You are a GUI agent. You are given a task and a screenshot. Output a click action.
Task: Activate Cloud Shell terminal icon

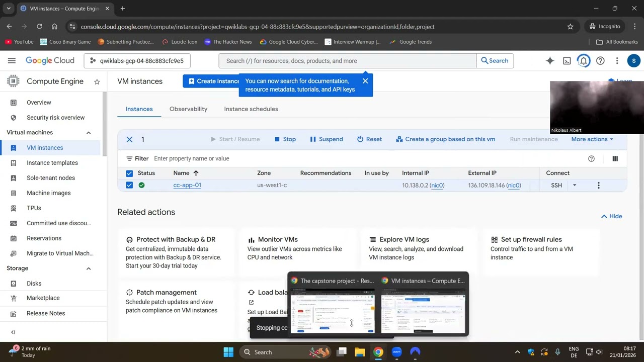567,61
